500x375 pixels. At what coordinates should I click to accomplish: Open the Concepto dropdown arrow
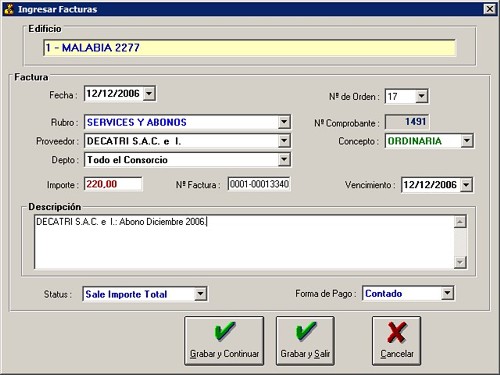click(x=467, y=141)
